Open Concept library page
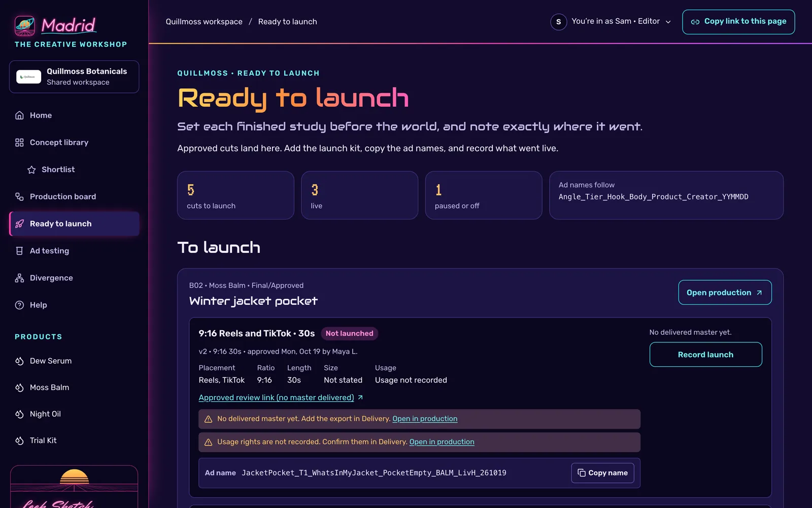 [74, 142]
